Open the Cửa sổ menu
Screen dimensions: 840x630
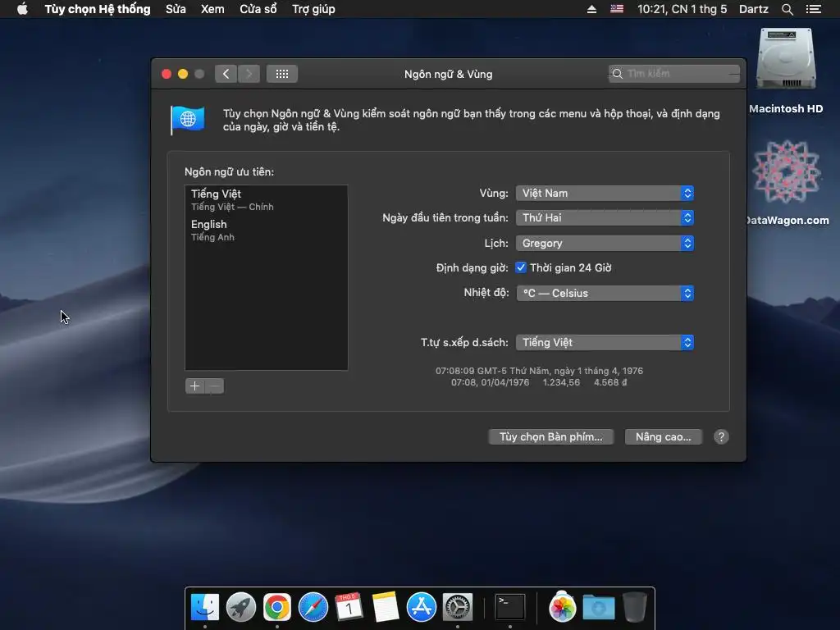[x=258, y=9]
